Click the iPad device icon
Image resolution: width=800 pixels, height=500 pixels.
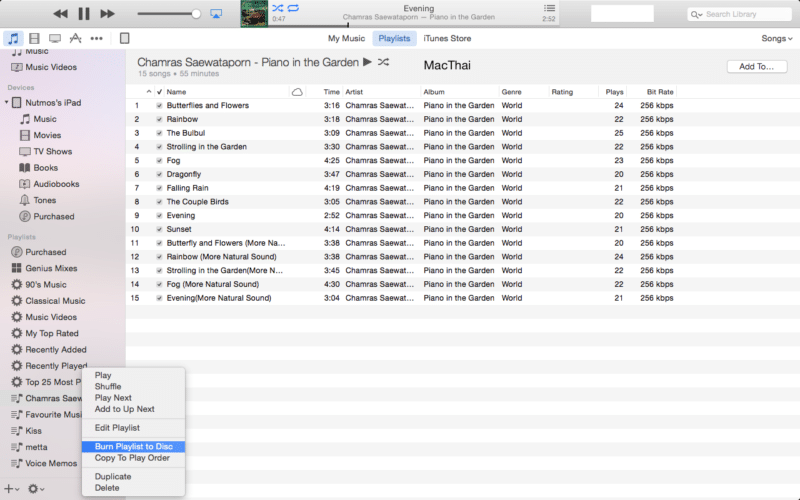125,38
